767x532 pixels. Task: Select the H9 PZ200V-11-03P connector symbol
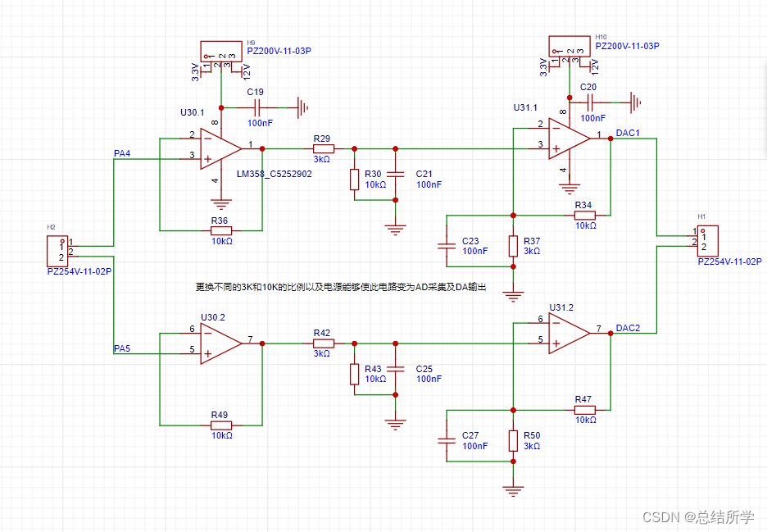[x=220, y=52]
